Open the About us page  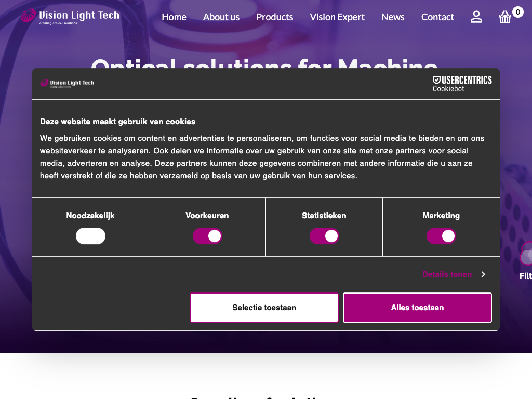[221, 17]
